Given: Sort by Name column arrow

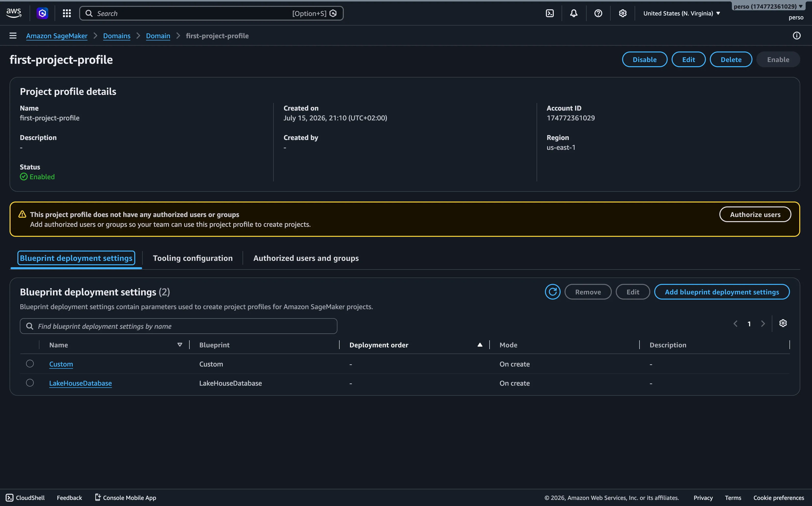Looking at the screenshot, I should coord(180,345).
